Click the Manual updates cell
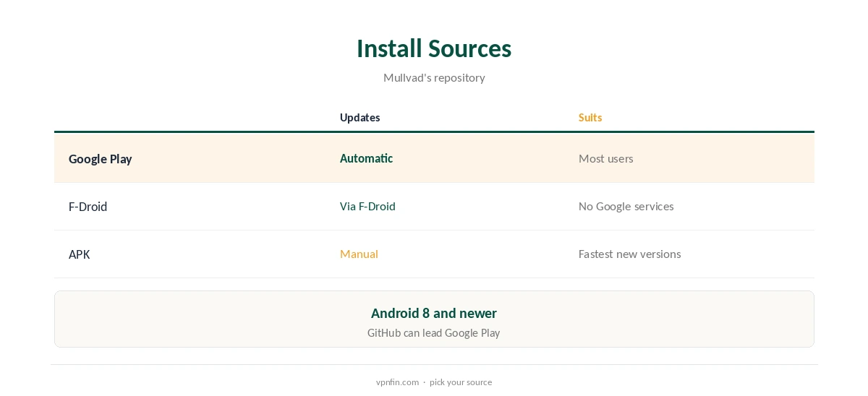Image resolution: width=868 pixels, height=396 pixels. pos(359,254)
